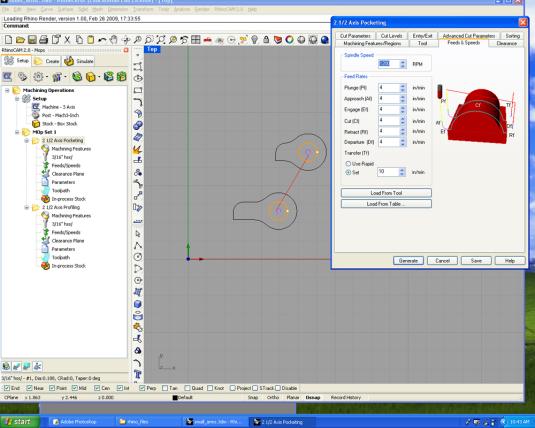Select the Box solid tool in left toolbar

(138, 304)
